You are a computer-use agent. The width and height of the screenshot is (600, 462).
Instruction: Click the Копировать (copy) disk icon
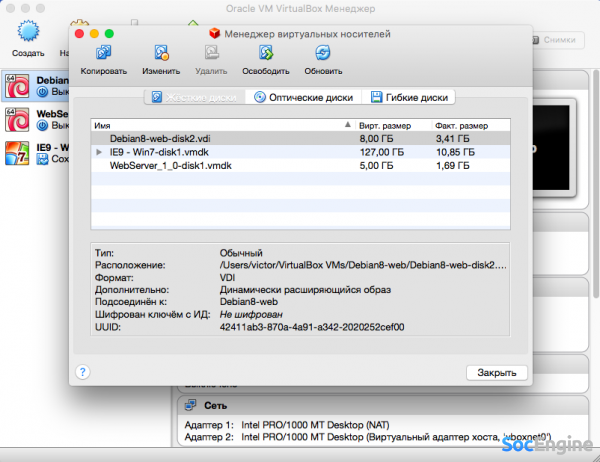[103, 53]
